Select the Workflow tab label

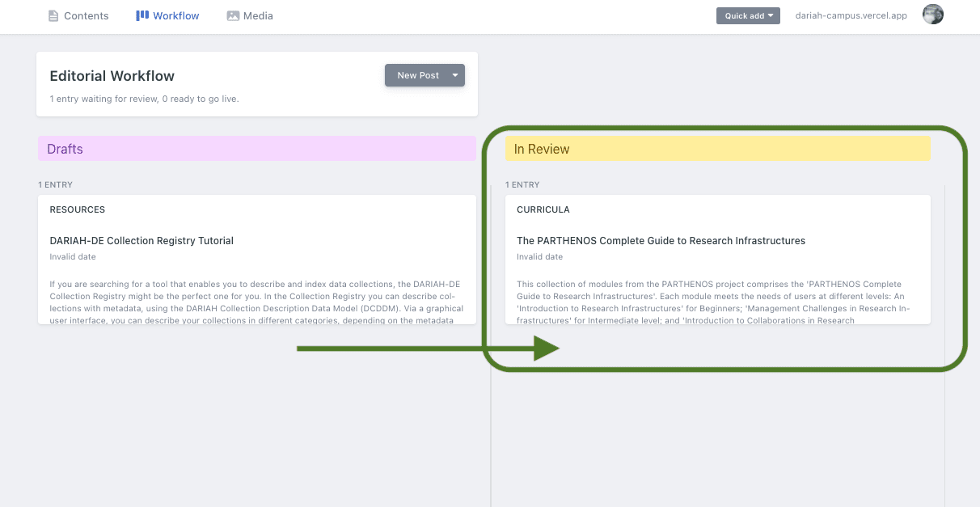coord(176,16)
